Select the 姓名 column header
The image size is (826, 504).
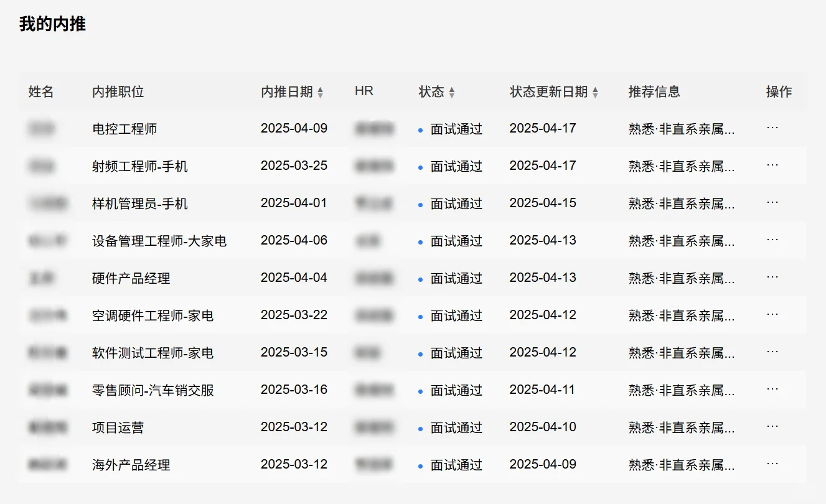click(x=40, y=91)
